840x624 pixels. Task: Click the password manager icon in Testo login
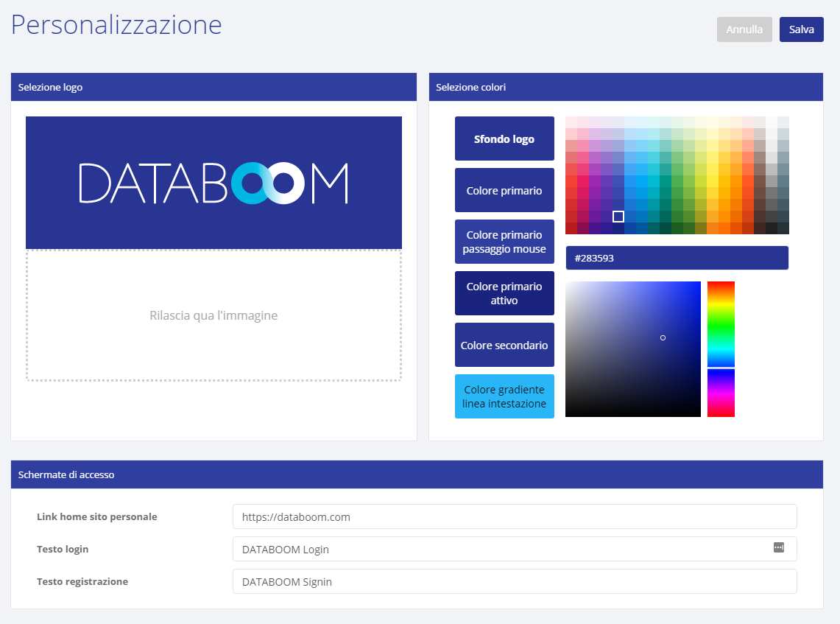click(x=778, y=547)
